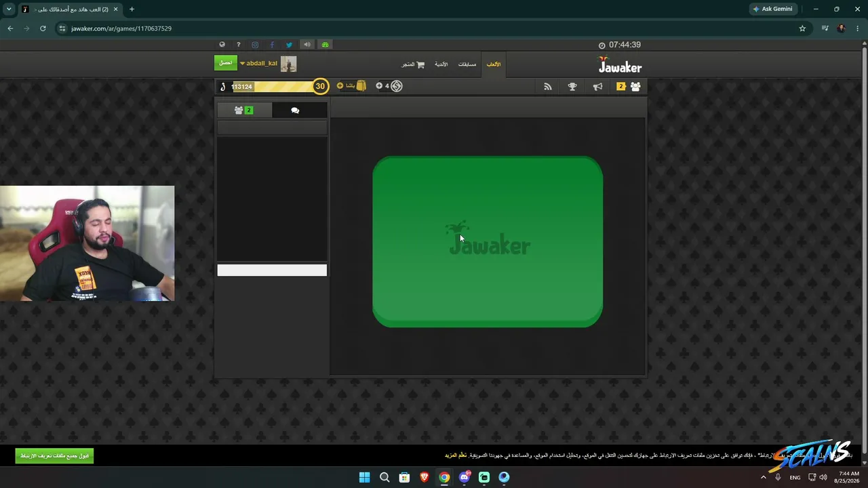Viewport: 868px width, 488px height.
Task: Open the shopping cart store icon
Action: tap(420, 64)
